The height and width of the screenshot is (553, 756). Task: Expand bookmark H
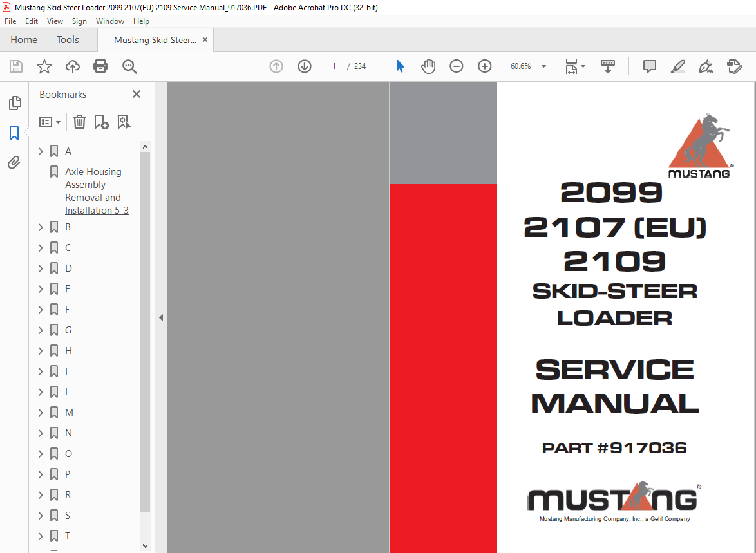coord(41,351)
